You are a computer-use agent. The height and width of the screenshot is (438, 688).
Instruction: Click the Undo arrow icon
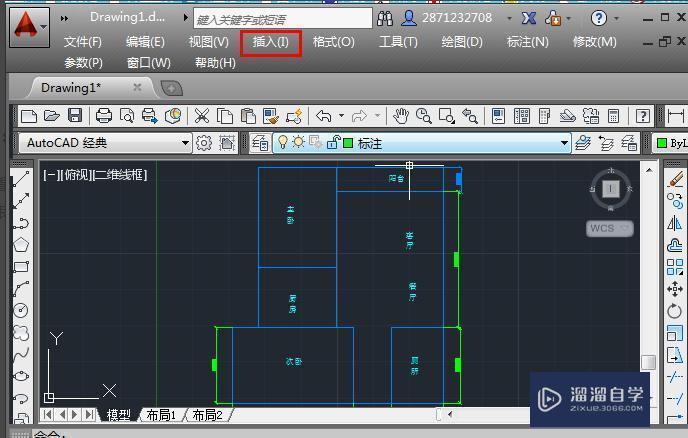[324, 116]
